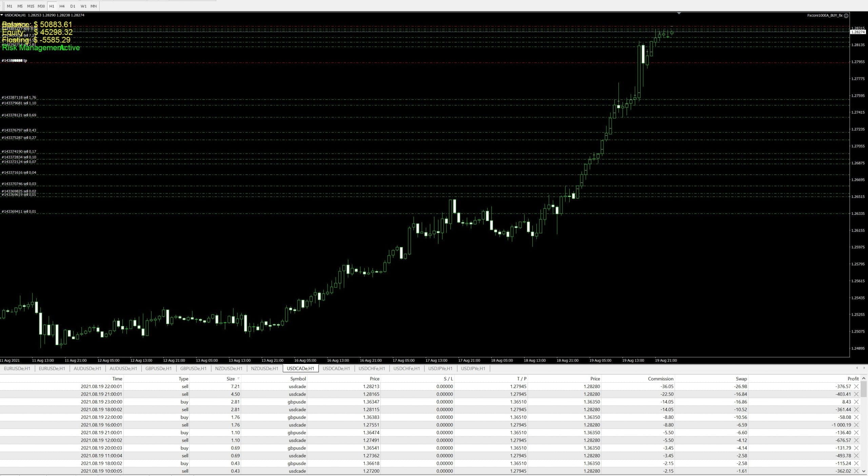This screenshot has height=476, width=868.
Task: Close the order showing -403.41 profit
Action: tap(856, 394)
